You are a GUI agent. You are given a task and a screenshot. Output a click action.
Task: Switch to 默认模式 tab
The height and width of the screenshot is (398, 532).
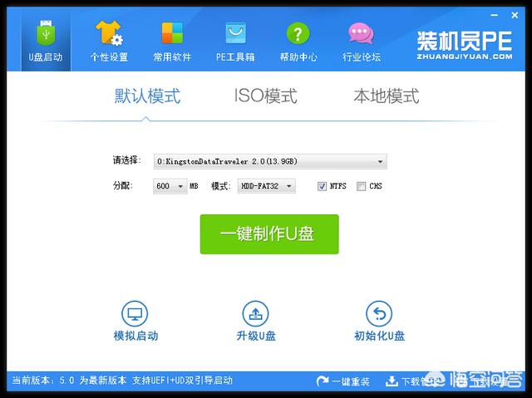click(x=147, y=96)
